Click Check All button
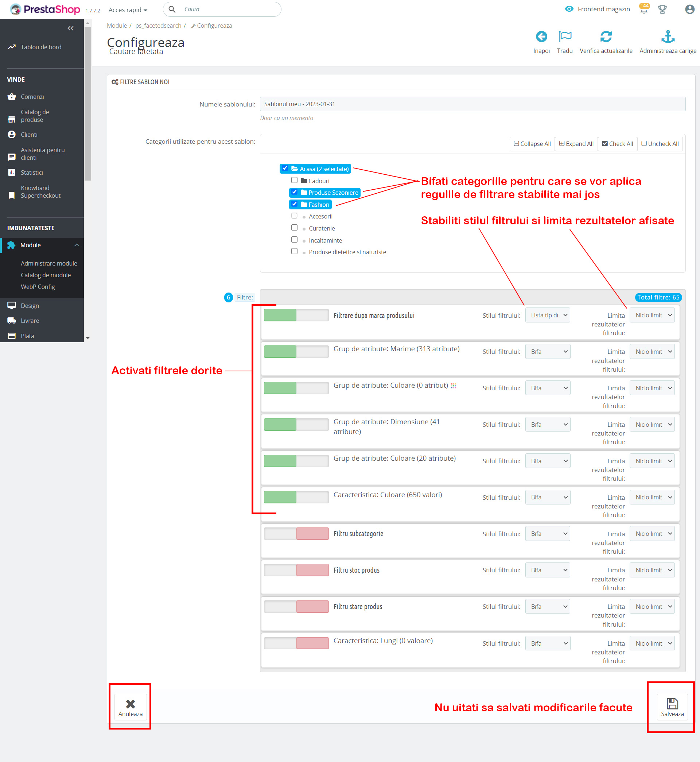 pyautogui.click(x=618, y=144)
